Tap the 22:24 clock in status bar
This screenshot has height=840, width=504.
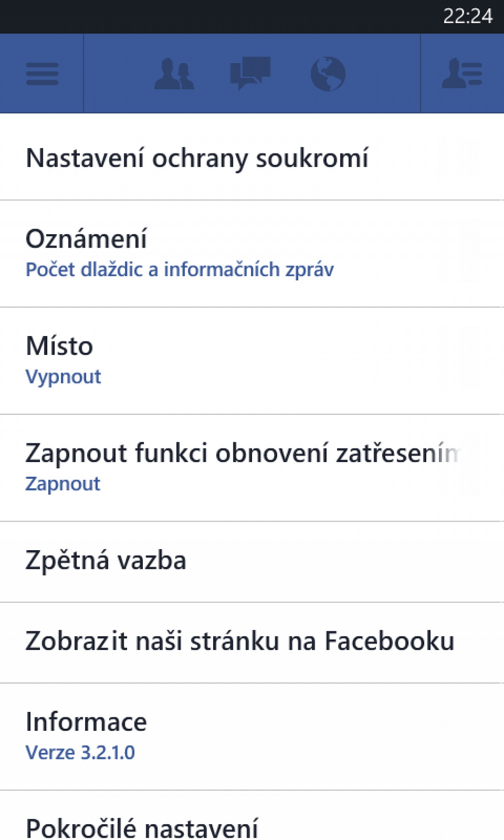click(x=468, y=16)
